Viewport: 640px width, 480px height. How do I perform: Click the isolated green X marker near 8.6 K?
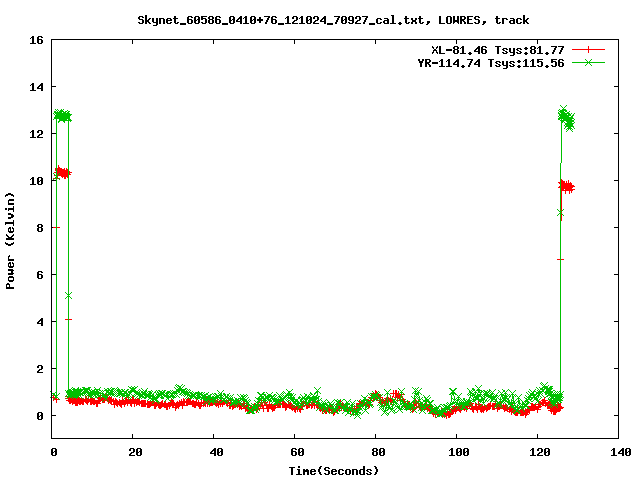coord(560,213)
